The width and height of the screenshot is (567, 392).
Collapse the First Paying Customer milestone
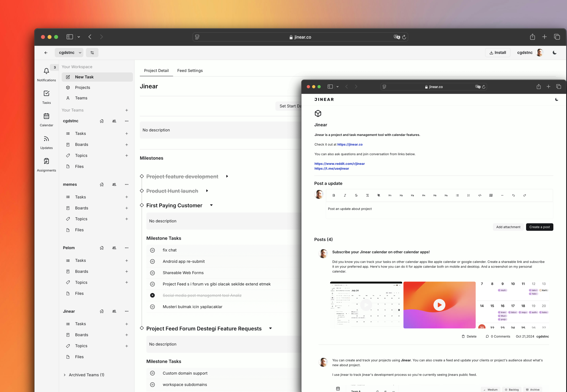click(x=211, y=205)
